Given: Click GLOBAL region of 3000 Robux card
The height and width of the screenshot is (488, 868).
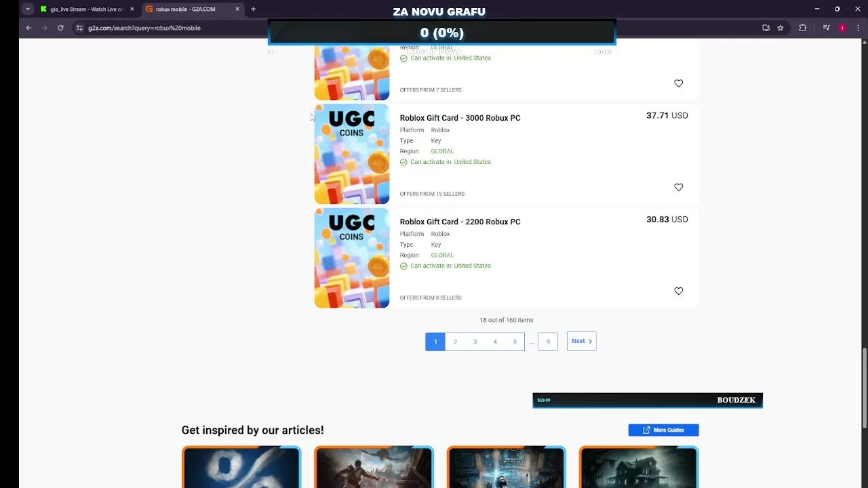Looking at the screenshot, I should [x=442, y=151].
